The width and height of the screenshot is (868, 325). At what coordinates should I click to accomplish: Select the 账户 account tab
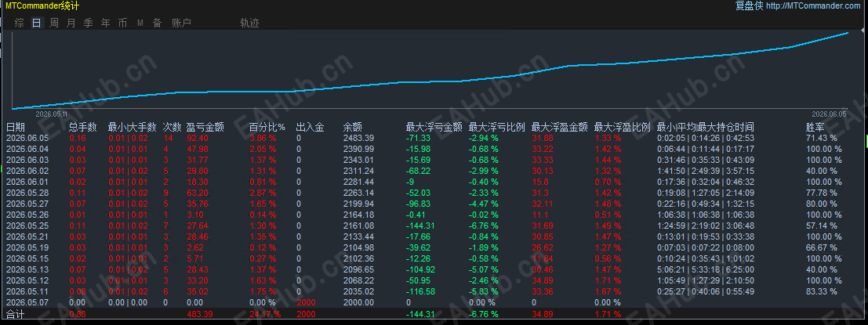[182, 23]
